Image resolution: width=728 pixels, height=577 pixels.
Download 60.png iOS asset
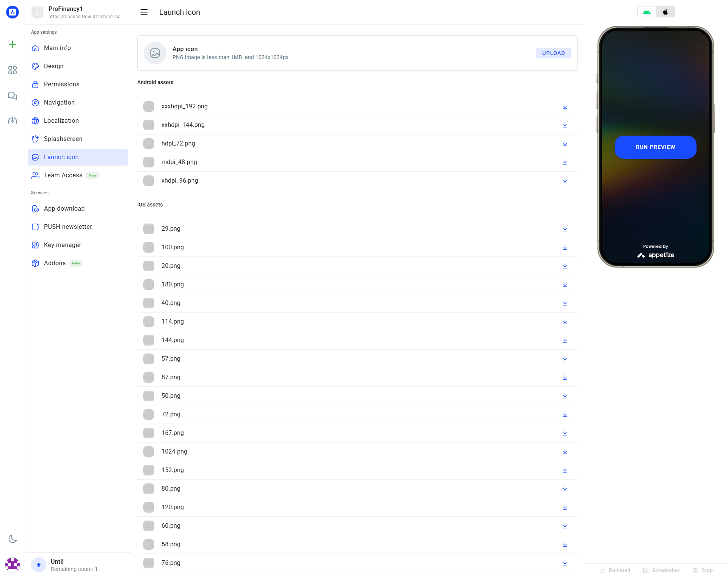pyautogui.click(x=565, y=526)
